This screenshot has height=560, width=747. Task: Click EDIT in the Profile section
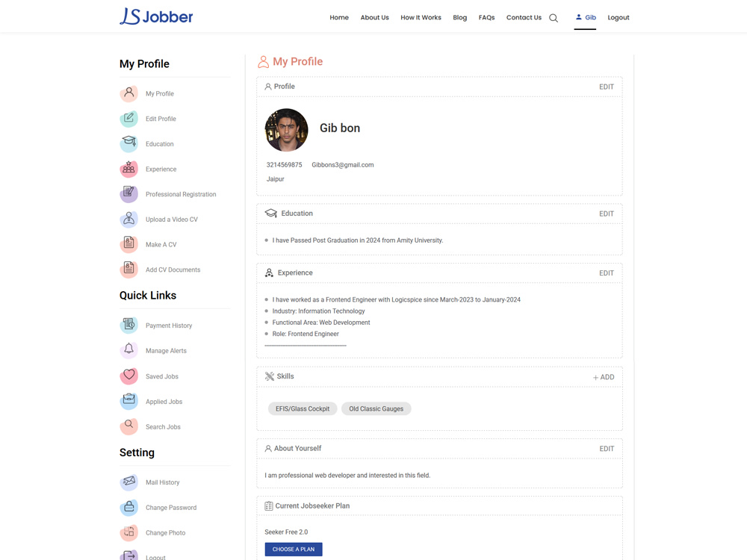[x=607, y=87]
